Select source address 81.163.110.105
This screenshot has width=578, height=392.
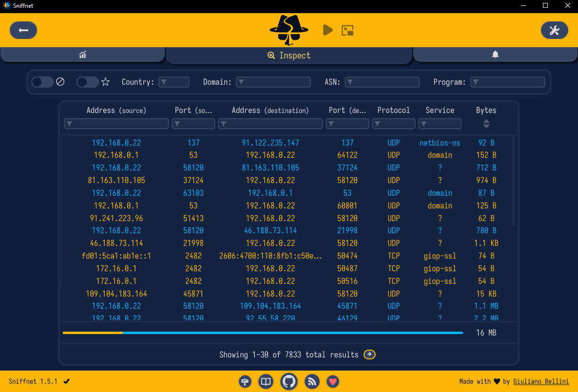coord(116,181)
